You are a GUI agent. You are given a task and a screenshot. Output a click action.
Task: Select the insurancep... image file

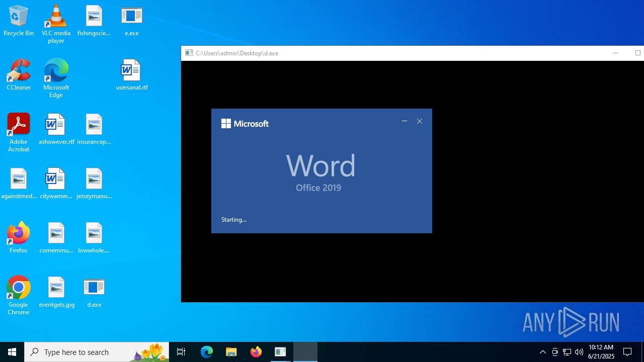coord(94,130)
